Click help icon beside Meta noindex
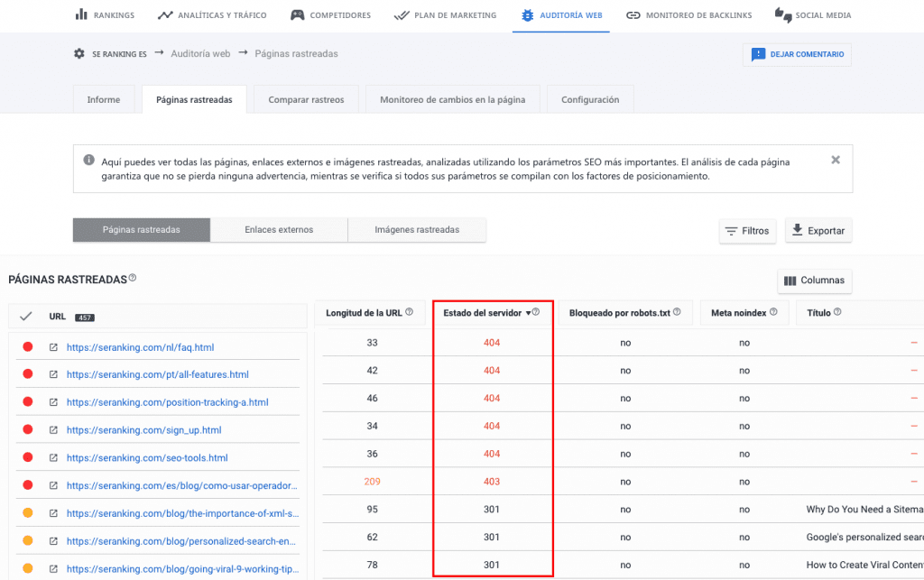This screenshot has height=580, width=924. coord(773,312)
